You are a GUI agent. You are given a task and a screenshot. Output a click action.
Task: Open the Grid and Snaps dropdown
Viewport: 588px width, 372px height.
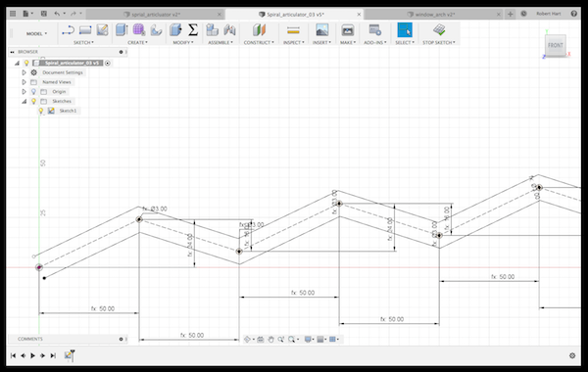(321, 340)
